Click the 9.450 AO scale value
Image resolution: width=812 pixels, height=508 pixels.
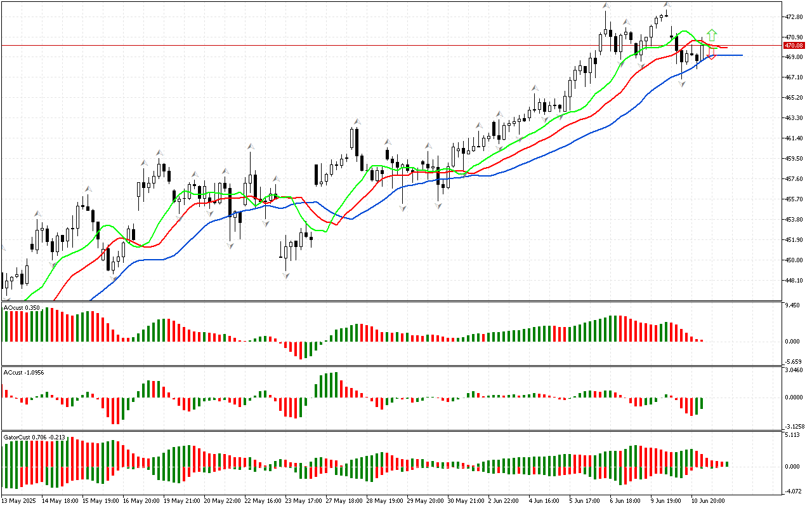pos(794,305)
